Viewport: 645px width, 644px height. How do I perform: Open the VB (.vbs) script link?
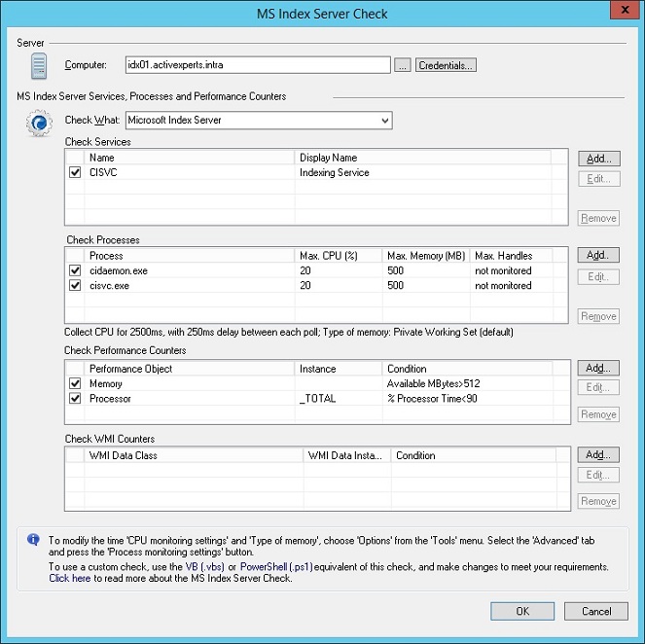(205, 567)
